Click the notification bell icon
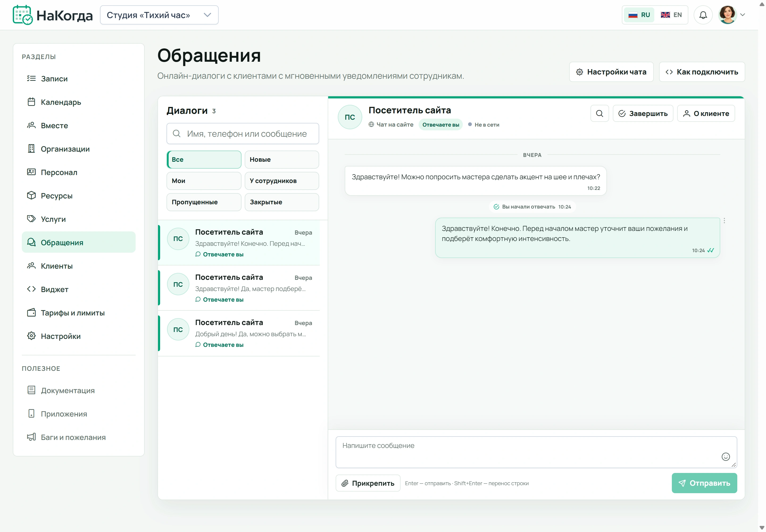Image resolution: width=766 pixels, height=532 pixels. point(703,15)
